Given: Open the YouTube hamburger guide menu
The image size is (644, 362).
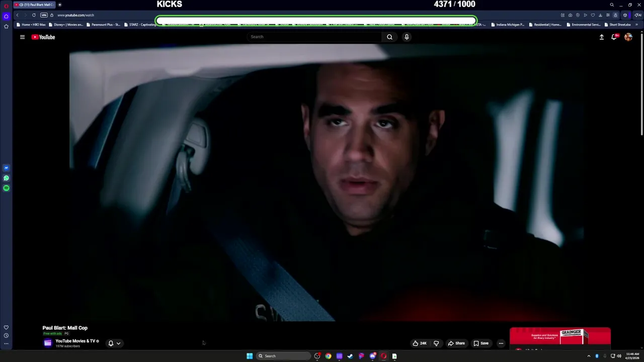Looking at the screenshot, I should 22,37.
